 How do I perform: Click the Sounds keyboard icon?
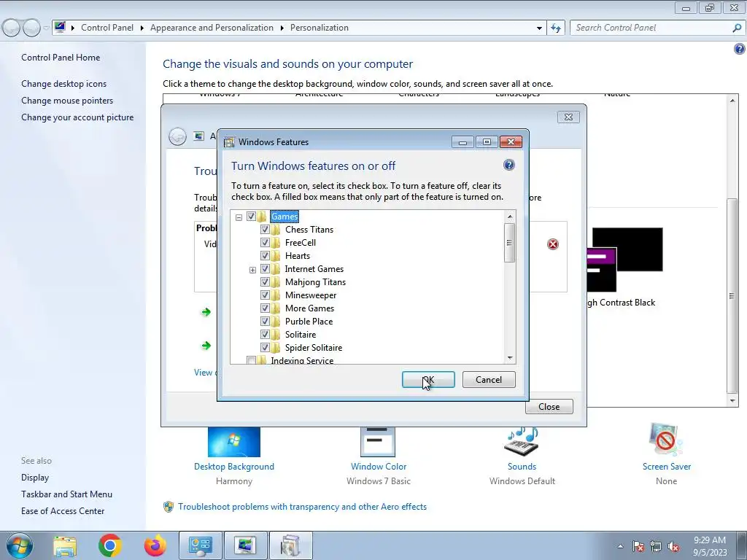click(x=522, y=442)
